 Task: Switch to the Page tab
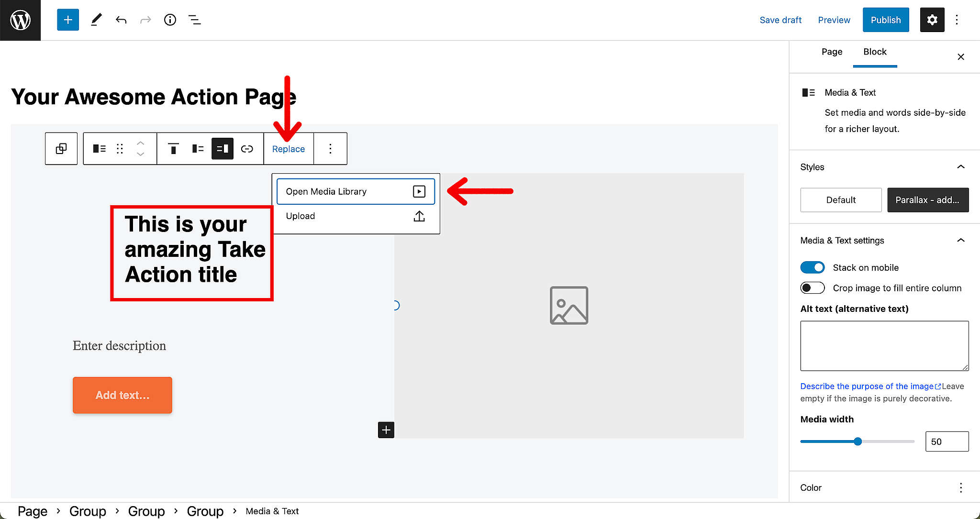click(x=832, y=52)
